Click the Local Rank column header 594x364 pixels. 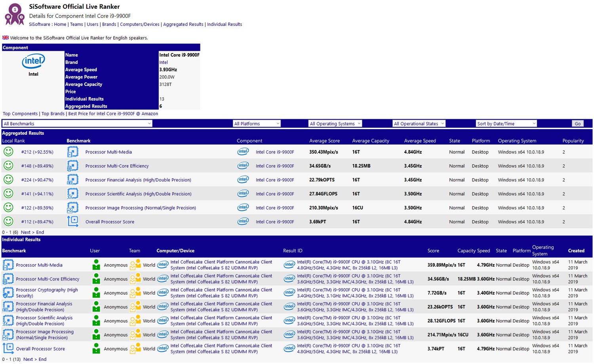tap(13, 141)
